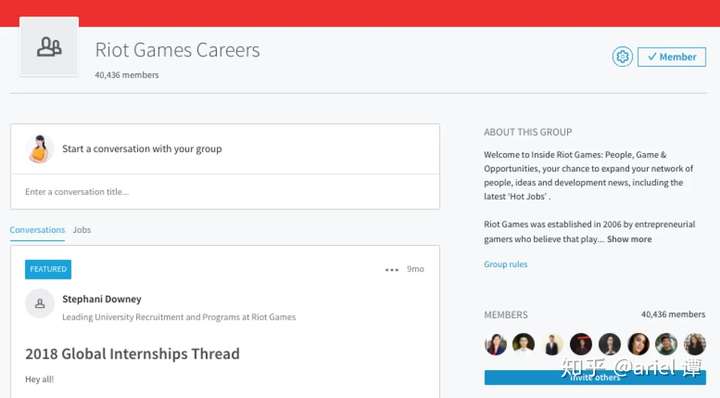The height and width of the screenshot is (398, 720).
Task: Switch to the Jobs tab
Action: tap(82, 230)
